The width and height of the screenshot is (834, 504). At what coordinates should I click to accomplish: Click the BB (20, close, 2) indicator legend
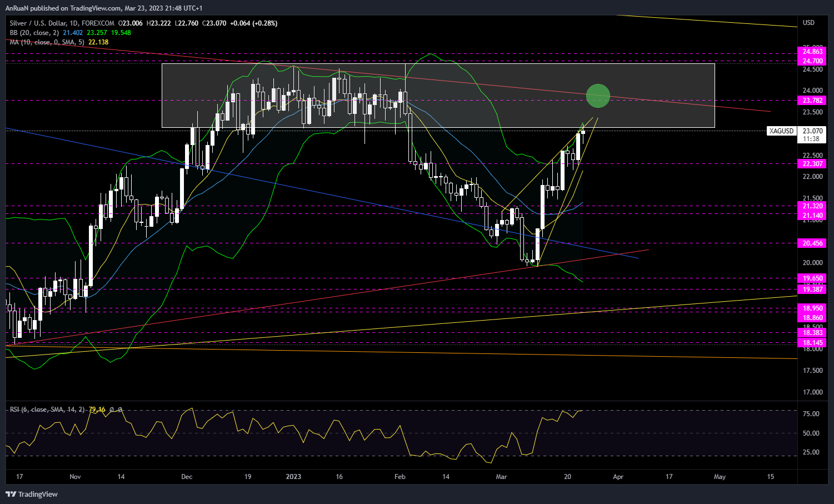35,33
